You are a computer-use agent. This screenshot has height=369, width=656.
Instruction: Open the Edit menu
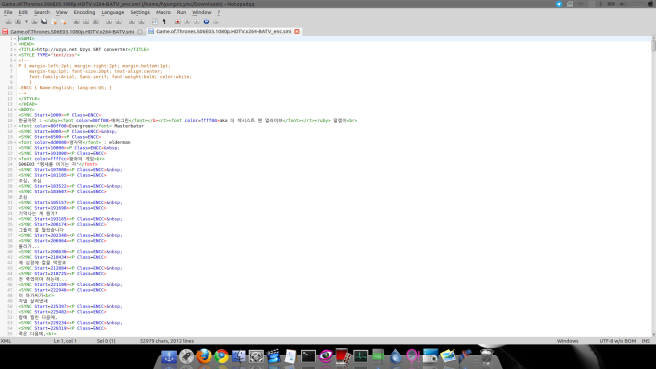(23, 13)
